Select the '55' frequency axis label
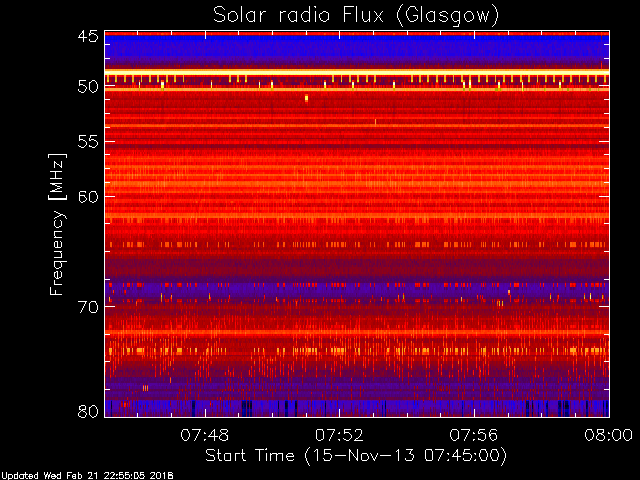 [88, 142]
